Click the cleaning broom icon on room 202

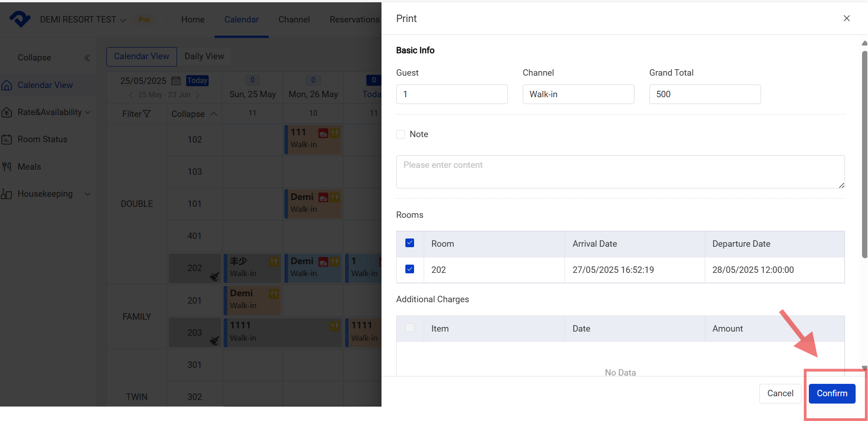(x=214, y=277)
